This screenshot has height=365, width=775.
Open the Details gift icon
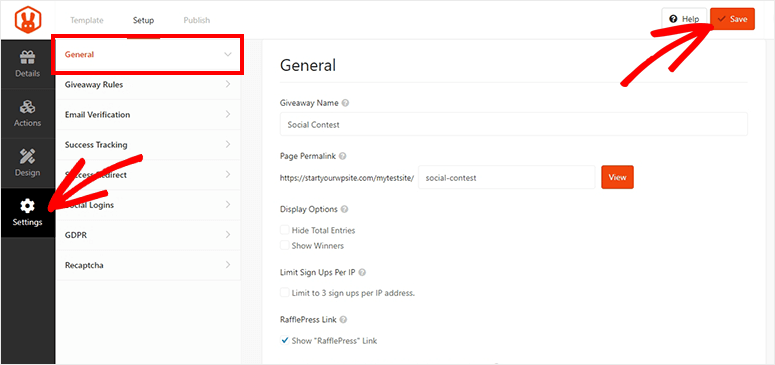tap(28, 58)
